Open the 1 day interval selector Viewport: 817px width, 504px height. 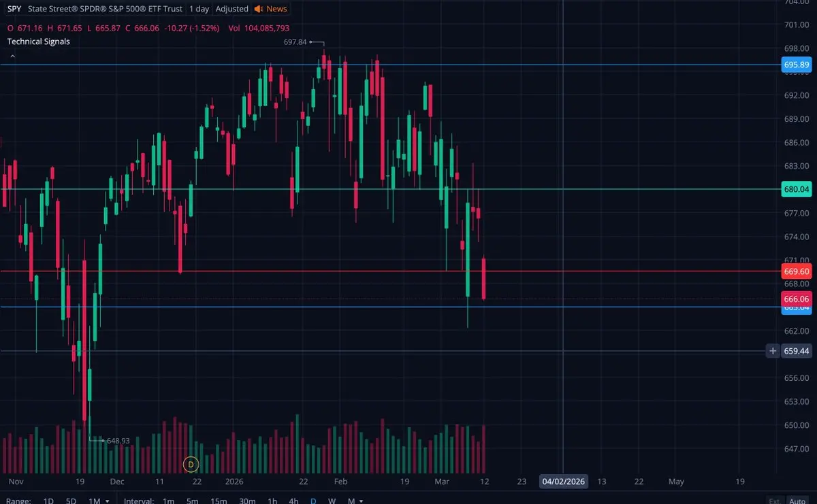tap(199, 9)
